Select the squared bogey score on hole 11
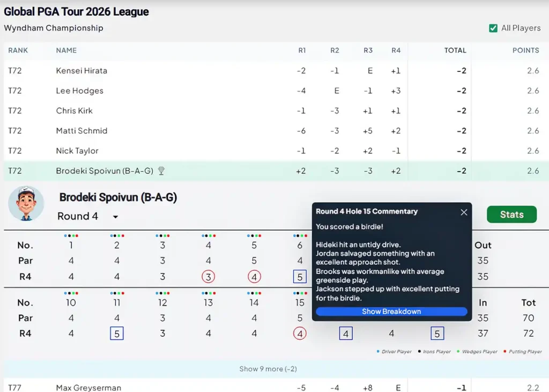Viewport: 549px width, 392px height. tap(117, 334)
